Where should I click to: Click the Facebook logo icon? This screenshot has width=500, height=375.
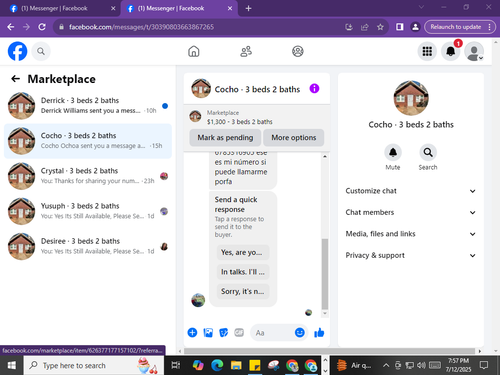[17, 51]
